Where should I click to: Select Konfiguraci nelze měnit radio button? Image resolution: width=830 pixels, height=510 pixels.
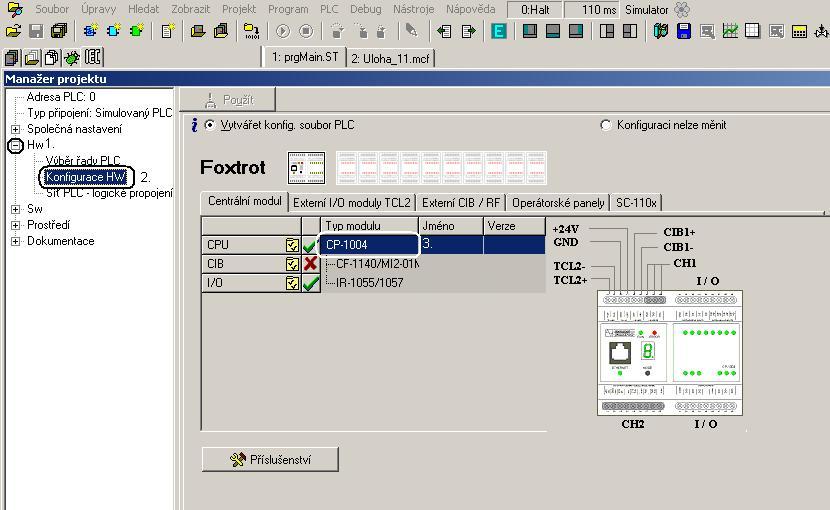606,126
